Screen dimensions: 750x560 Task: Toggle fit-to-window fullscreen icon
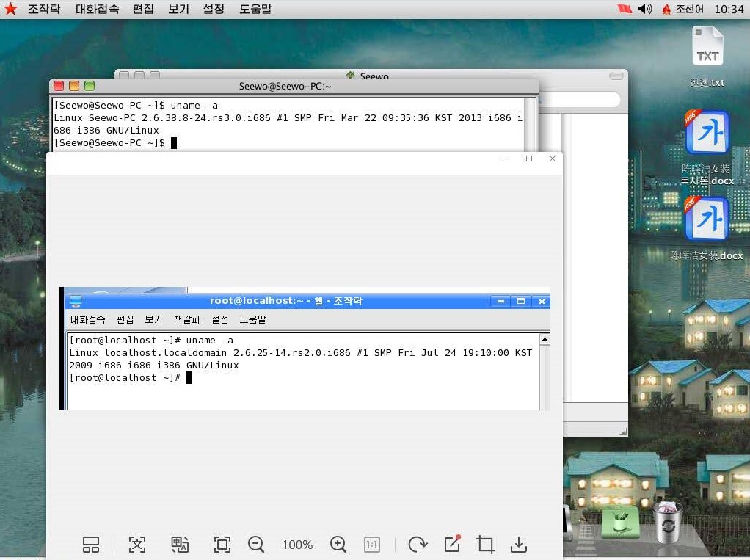point(222,544)
